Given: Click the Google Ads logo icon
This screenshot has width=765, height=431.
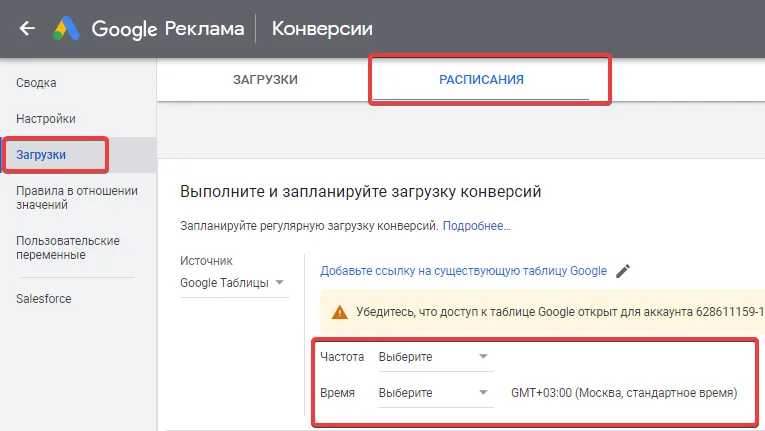Looking at the screenshot, I should click(x=66, y=28).
